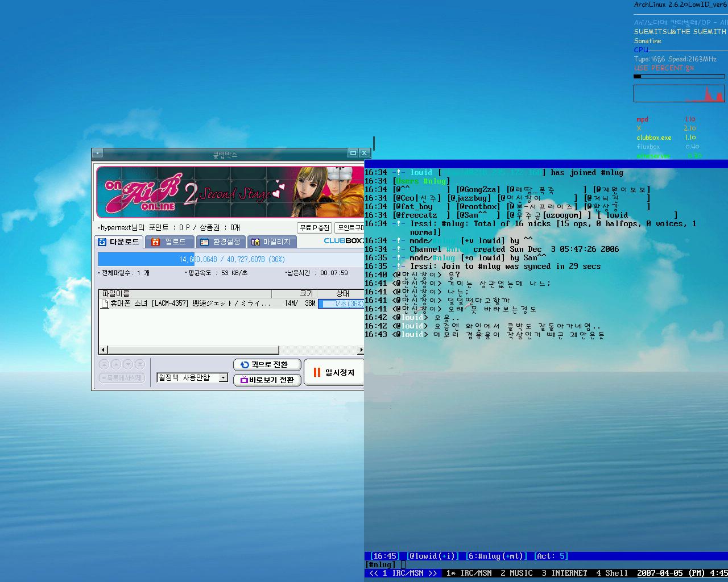Click the 평균속도 53 KB/초 speed text

point(216,273)
